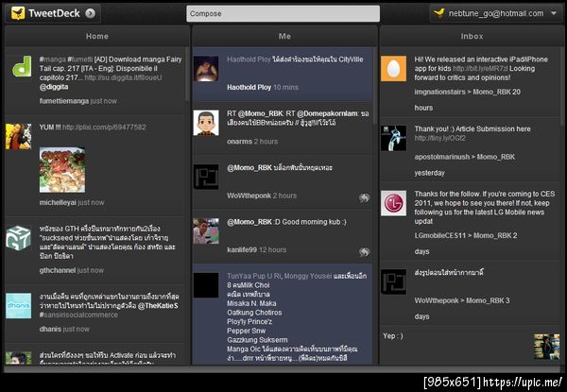
Task: Click the fumettiemanga username
Action: click(64, 101)
